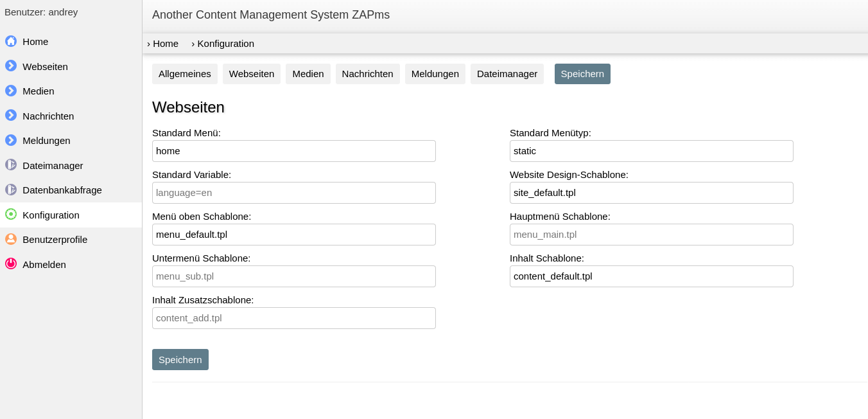This screenshot has height=419, width=868.
Task: Focus the Standard Menü field
Action: point(294,151)
